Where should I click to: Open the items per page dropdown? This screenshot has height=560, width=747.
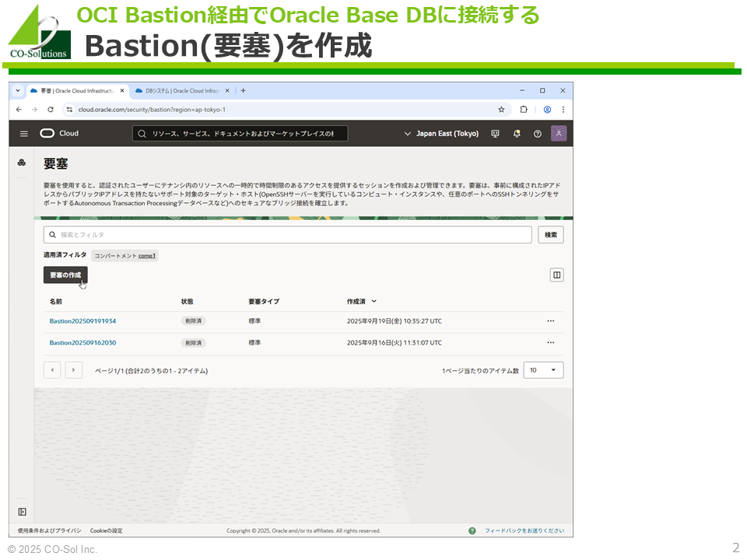(544, 370)
